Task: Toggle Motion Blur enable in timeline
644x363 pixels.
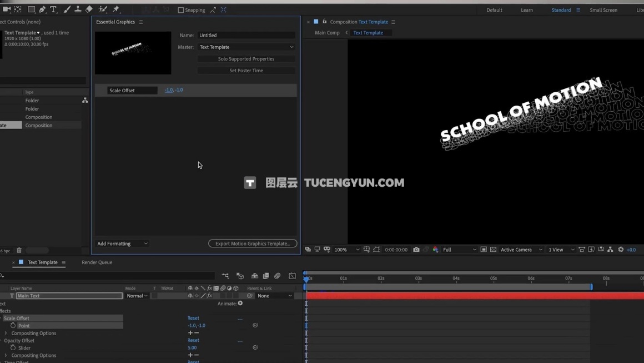Action: pyautogui.click(x=277, y=276)
